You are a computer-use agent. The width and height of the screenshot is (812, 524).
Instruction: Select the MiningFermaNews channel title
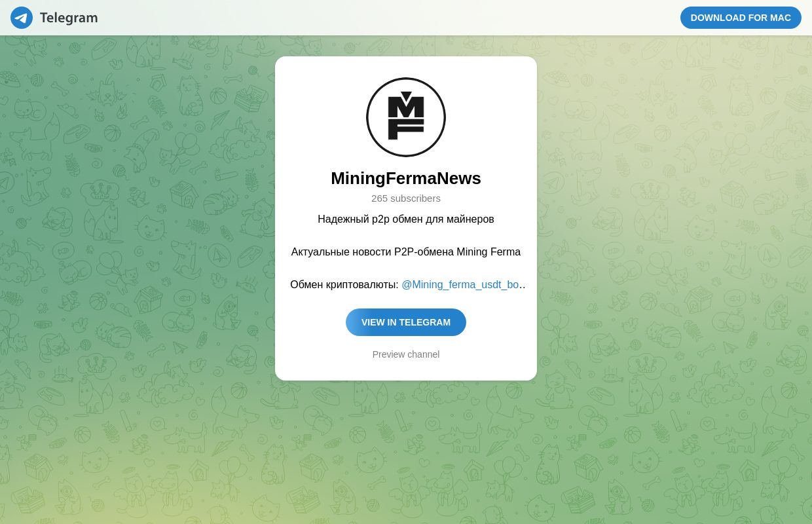pyautogui.click(x=406, y=178)
